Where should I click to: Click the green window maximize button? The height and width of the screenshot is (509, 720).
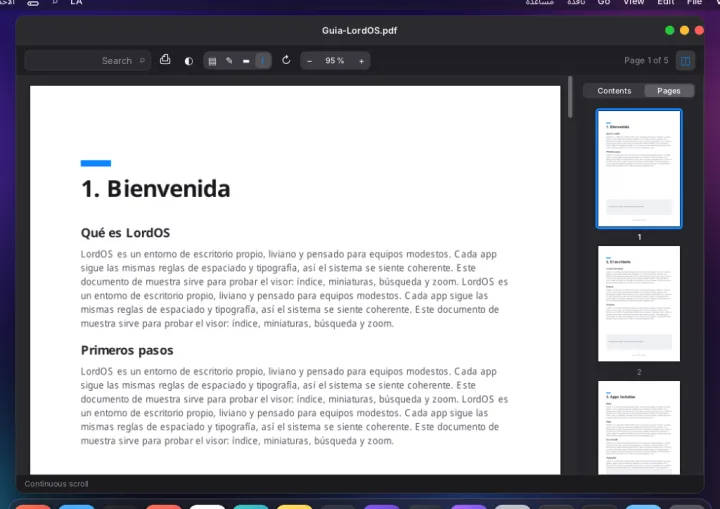(x=669, y=30)
